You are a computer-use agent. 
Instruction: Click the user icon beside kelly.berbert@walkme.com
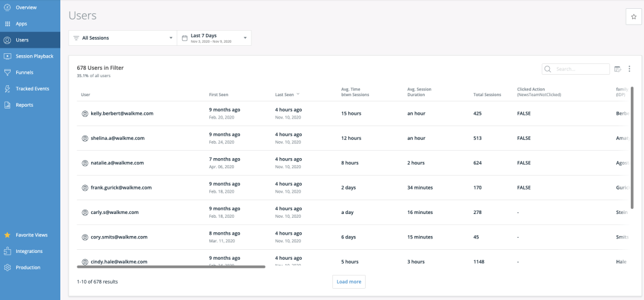tap(85, 114)
